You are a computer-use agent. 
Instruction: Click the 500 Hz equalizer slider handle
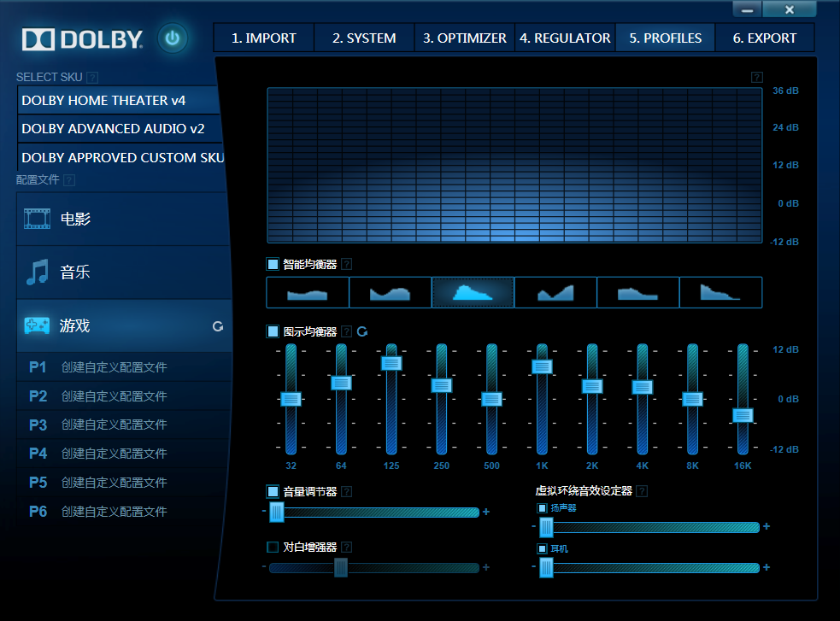tap(492, 399)
